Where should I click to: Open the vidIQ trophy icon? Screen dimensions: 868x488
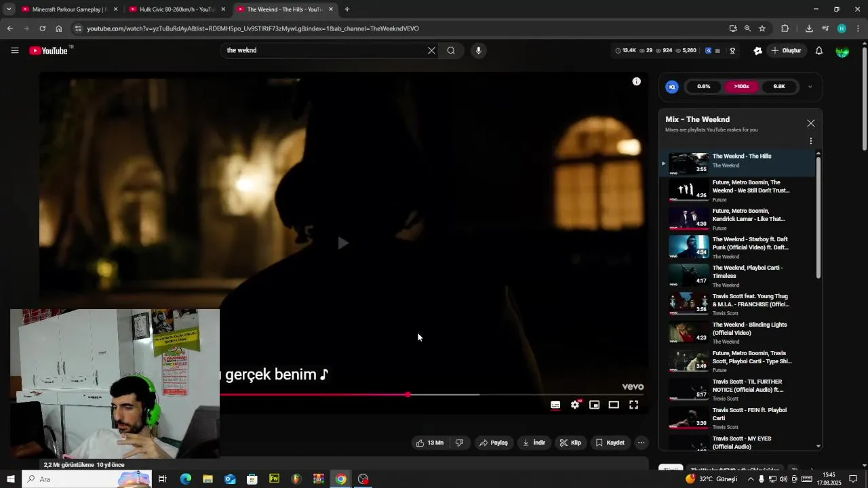point(732,50)
